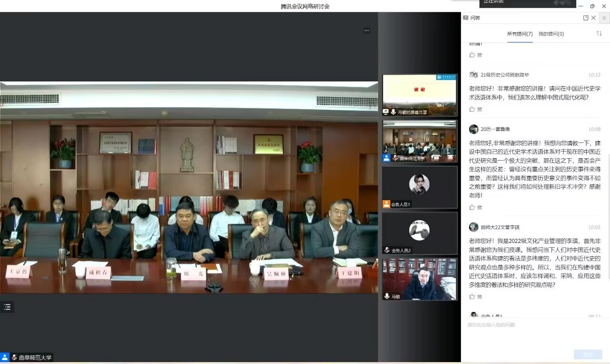This screenshot has width=610, height=364.
Task: Select 马敏的屏幕共享 screen share thumbnail
Action: 419,95
